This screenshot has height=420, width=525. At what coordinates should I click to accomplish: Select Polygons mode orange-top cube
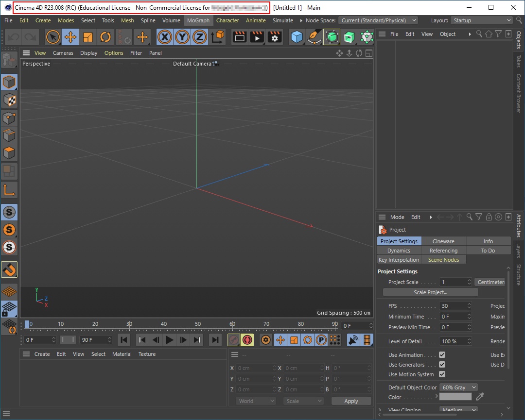(x=9, y=153)
